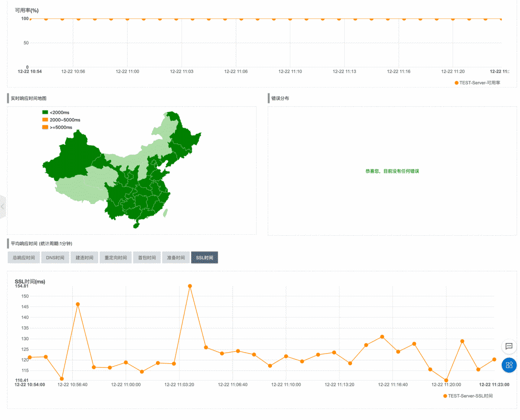Click the 错误分布 panel header

pos(282,98)
